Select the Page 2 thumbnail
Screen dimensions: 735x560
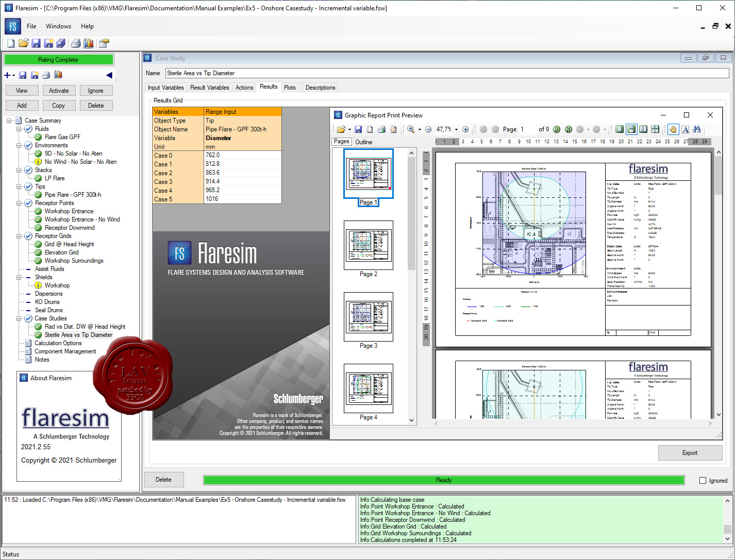coord(369,245)
